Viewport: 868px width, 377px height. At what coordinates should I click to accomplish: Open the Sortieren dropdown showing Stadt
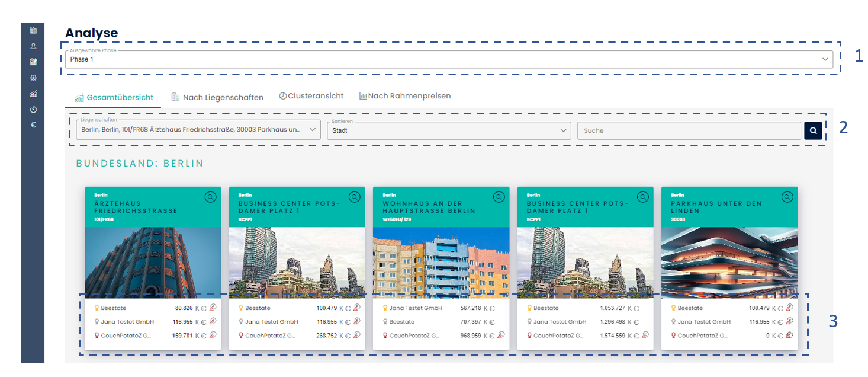point(448,130)
